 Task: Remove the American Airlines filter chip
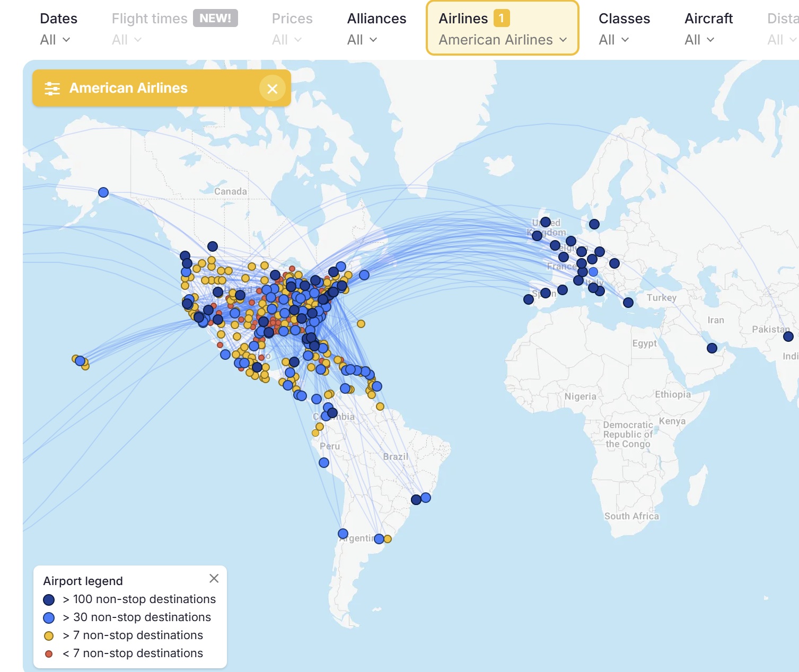pyautogui.click(x=273, y=89)
